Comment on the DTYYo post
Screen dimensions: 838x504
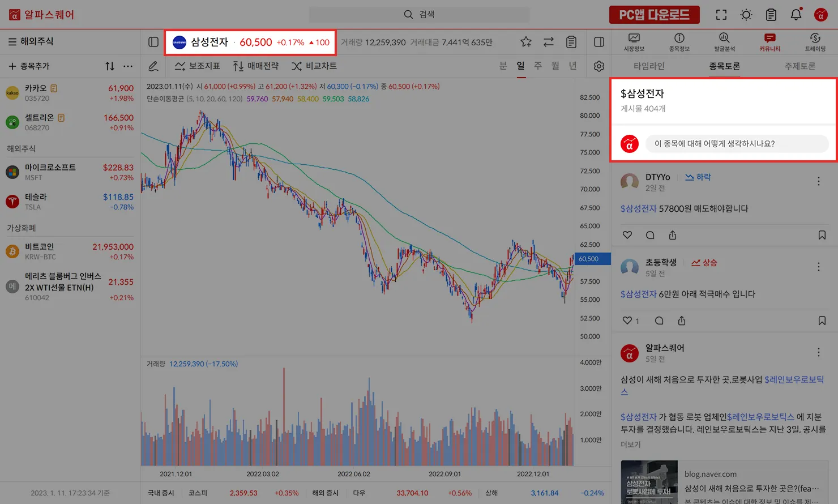click(x=650, y=235)
